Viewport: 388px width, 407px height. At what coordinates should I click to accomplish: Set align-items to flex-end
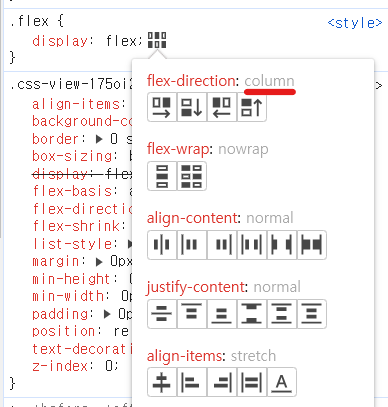click(222, 382)
